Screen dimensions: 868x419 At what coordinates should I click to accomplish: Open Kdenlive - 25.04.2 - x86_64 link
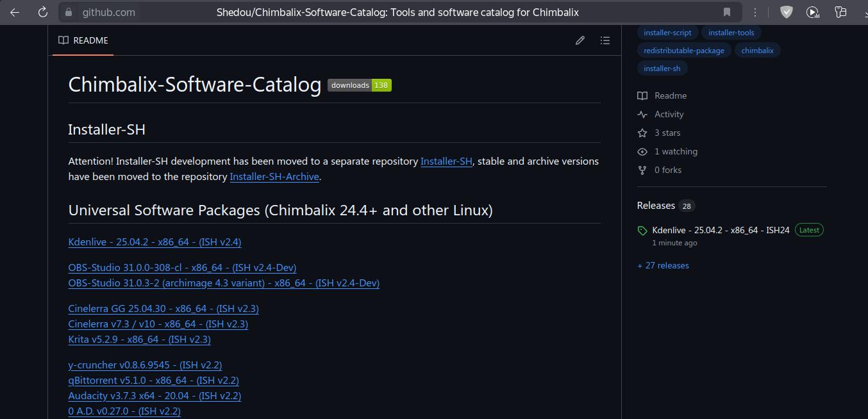154,242
